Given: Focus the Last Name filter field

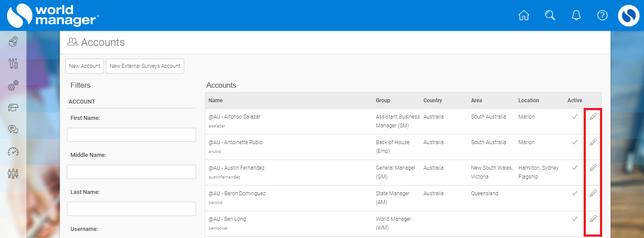Looking at the screenshot, I should point(131,209).
